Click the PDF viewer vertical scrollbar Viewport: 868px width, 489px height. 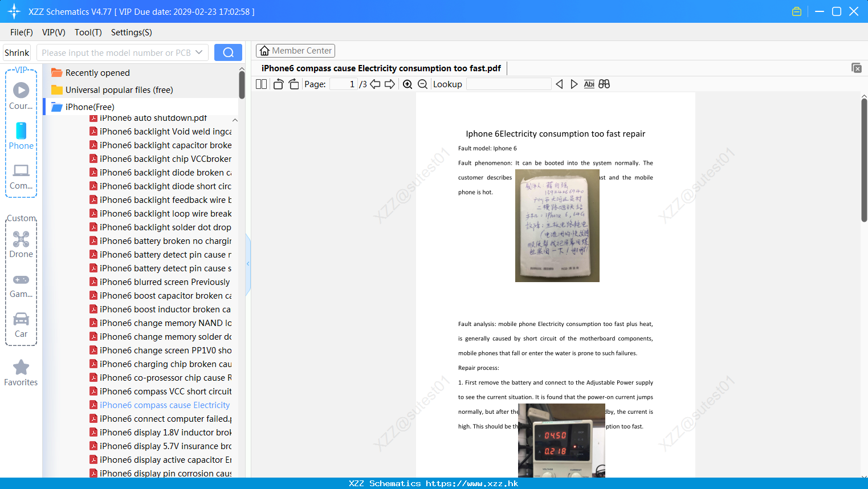864,160
